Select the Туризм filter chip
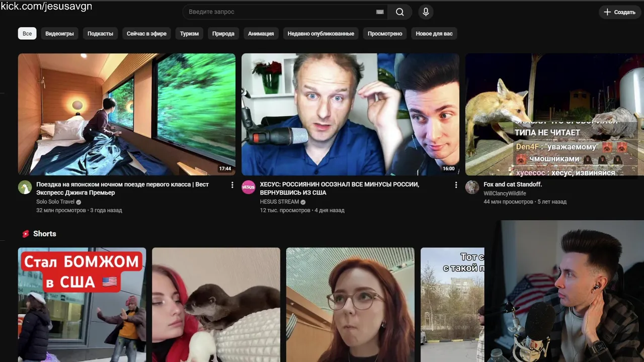The height and width of the screenshot is (362, 644). 190,34
